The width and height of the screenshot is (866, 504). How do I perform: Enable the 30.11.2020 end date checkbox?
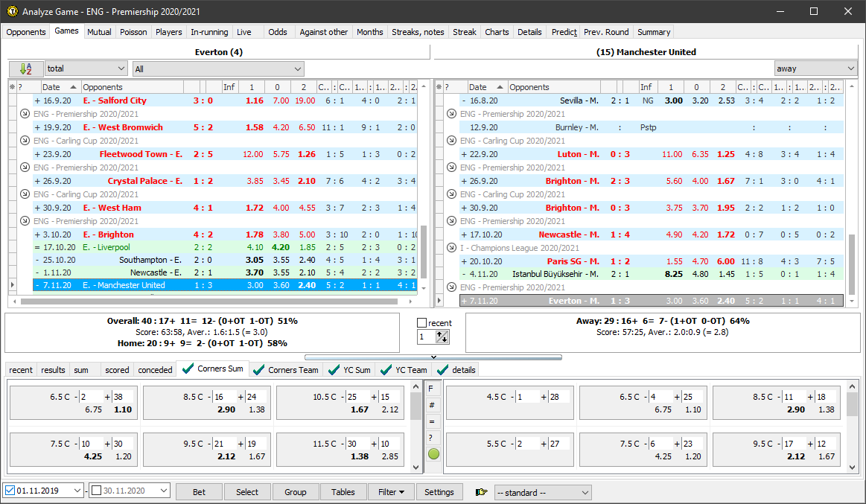coord(95,491)
